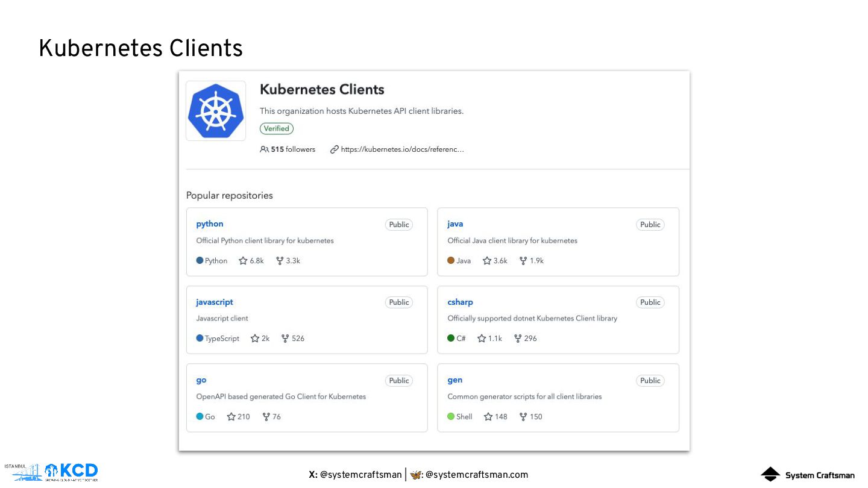The image size is (868, 488).
Task: Click the star icon on csharp repository
Action: click(482, 339)
